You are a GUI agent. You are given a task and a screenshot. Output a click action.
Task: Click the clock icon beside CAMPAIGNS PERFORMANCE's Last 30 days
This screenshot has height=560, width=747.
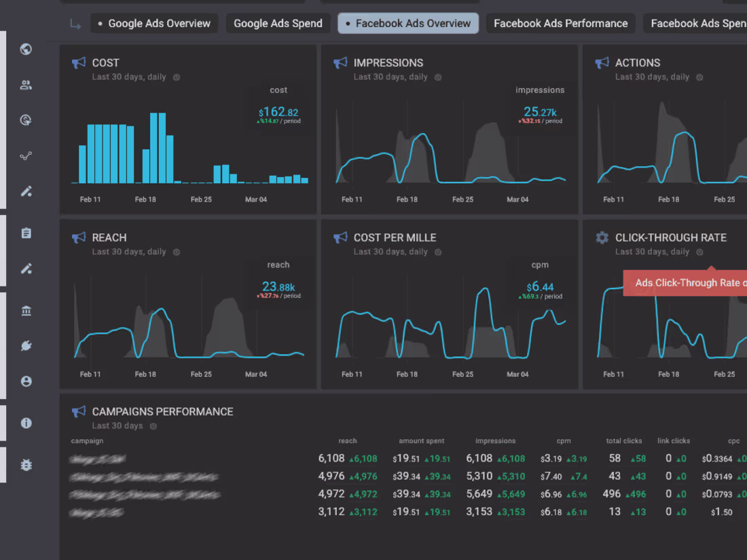[x=153, y=426]
